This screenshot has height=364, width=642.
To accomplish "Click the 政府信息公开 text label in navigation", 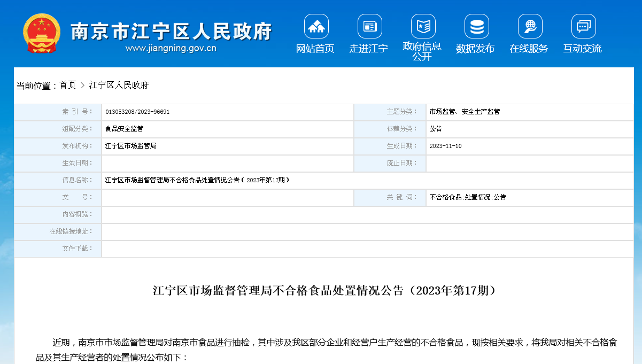I will 422,51.
